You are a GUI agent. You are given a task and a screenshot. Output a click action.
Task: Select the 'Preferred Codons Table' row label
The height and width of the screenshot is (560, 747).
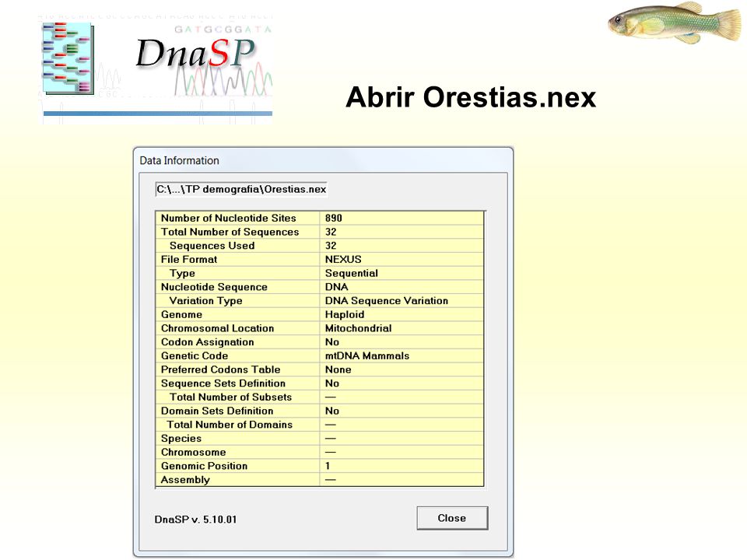click(220, 370)
